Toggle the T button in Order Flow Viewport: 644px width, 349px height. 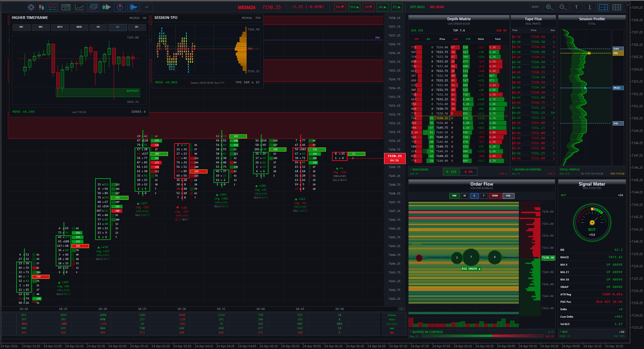point(484,196)
